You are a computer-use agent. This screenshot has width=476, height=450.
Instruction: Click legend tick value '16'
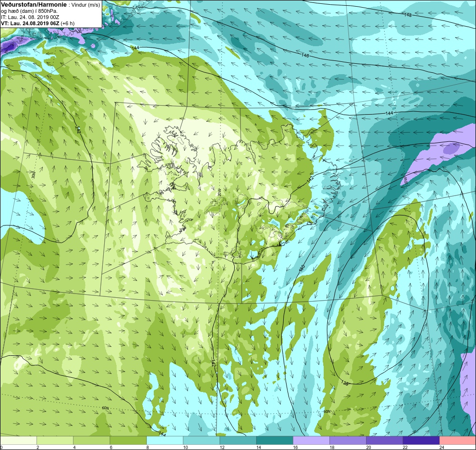click(295, 447)
